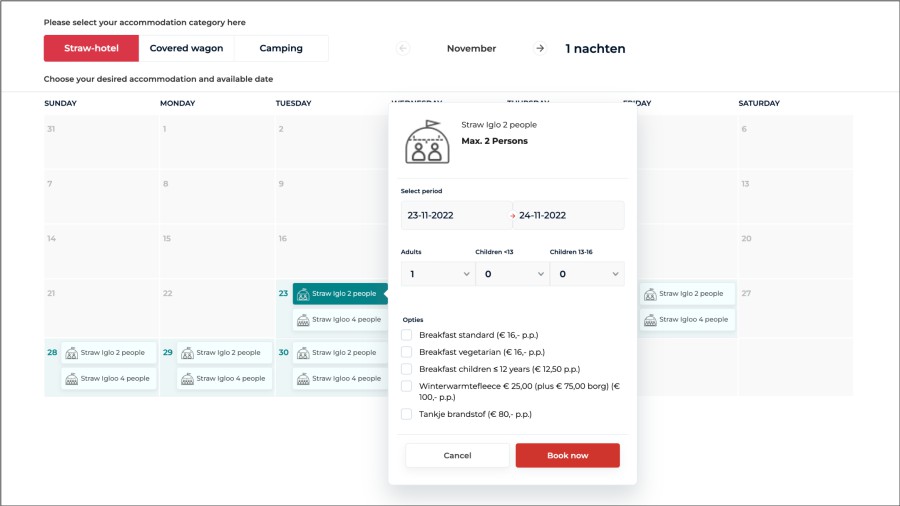Tick the Breakfast standard checkbox
Image resolution: width=900 pixels, height=506 pixels.
[x=406, y=335]
